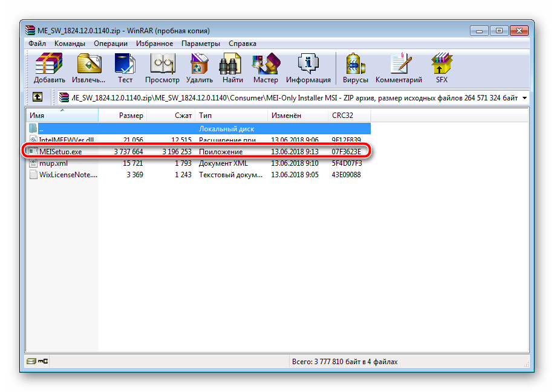The width and height of the screenshot is (554, 392).
Task: Open the Просмотр (View) tool
Action: (x=162, y=68)
